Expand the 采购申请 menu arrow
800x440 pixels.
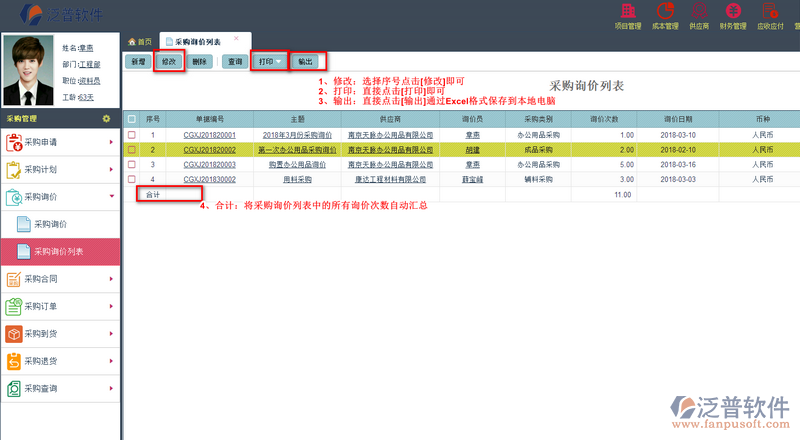[111, 142]
